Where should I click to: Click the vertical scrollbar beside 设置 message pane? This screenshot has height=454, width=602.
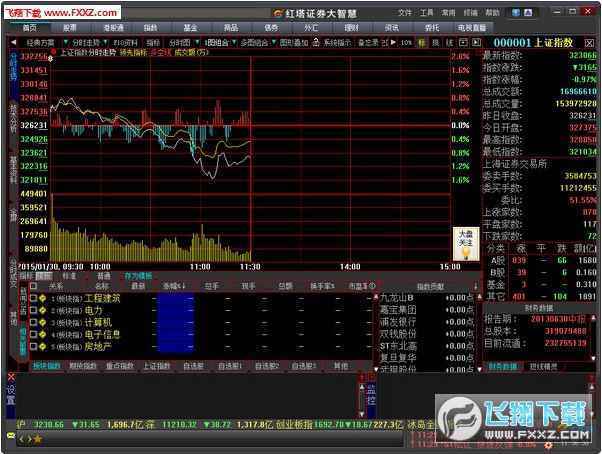[x=362, y=400]
